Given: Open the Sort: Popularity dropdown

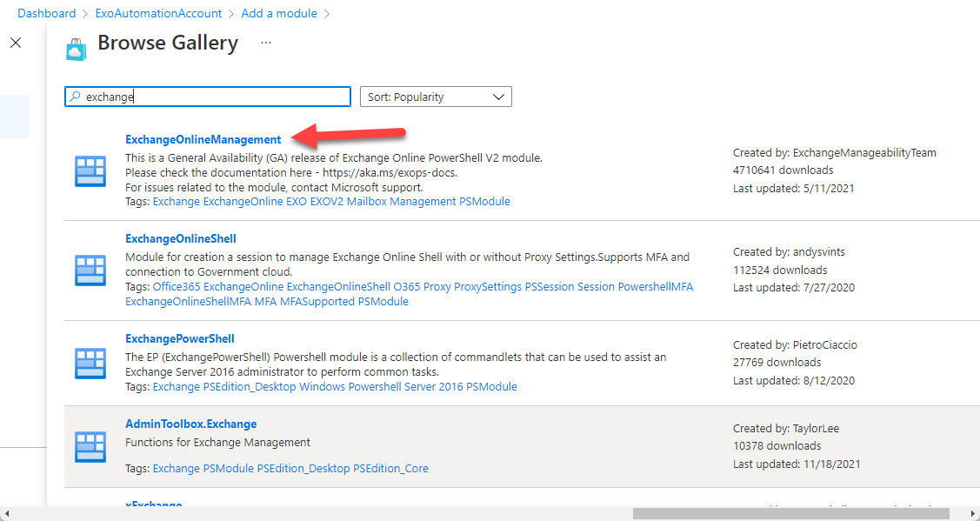Looking at the screenshot, I should click(x=435, y=97).
